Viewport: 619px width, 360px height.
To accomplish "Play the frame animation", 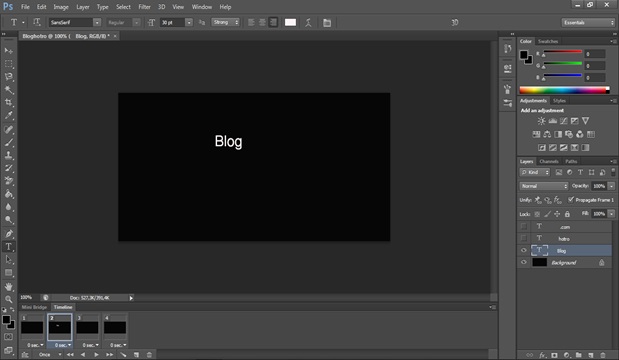I will click(x=96, y=354).
